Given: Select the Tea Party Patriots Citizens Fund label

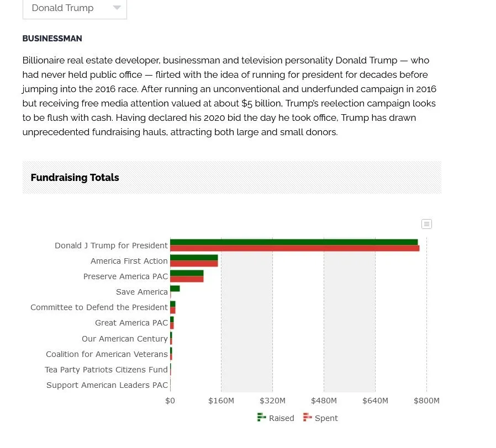Looking at the screenshot, I should click(106, 370).
